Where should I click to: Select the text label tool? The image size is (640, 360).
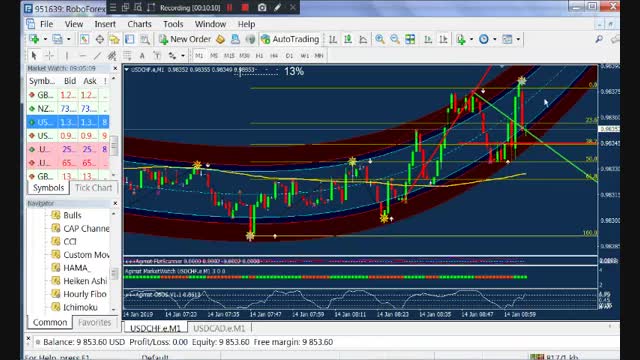142,56
